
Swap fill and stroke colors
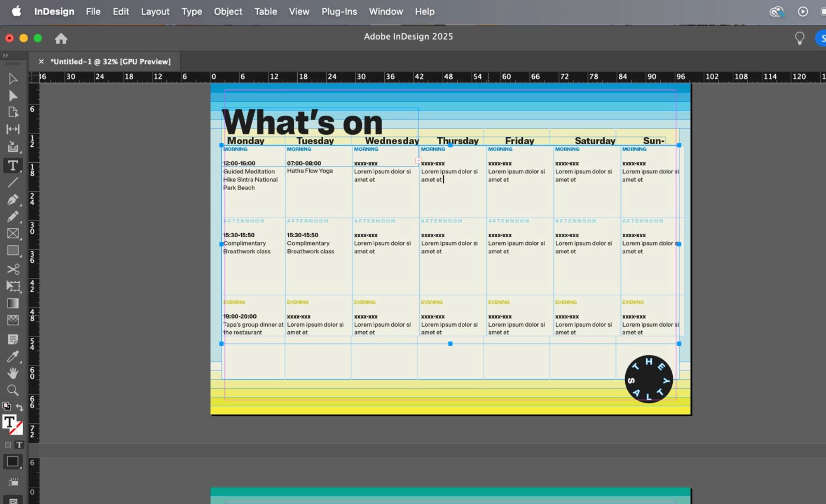pyautogui.click(x=19, y=407)
